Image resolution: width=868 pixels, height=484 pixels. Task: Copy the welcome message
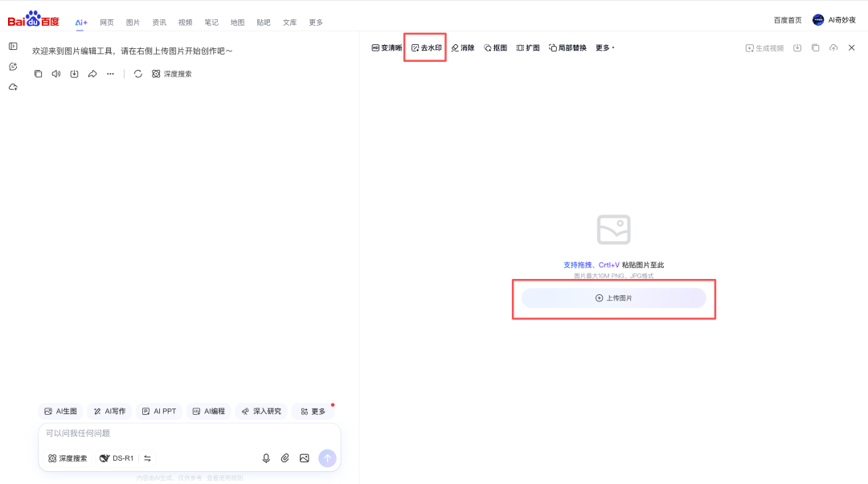pyautogui.click(x=39, y=74)
